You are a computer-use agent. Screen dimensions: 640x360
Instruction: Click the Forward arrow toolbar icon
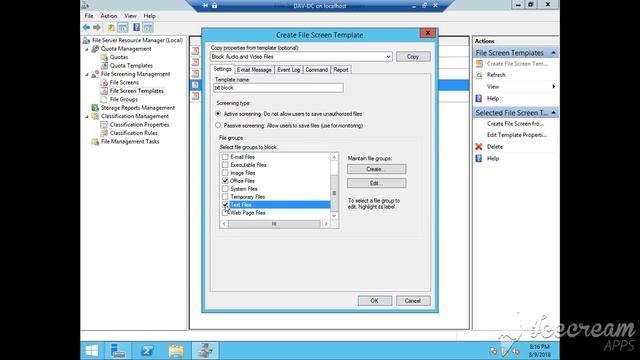[x=97, y=27]
